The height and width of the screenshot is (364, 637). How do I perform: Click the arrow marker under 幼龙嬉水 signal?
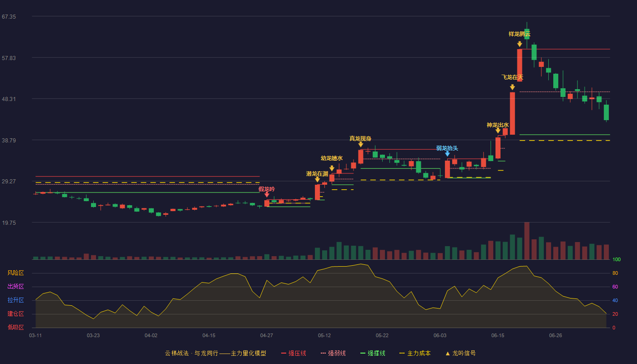pyautogui.click(x=332, y=168)
